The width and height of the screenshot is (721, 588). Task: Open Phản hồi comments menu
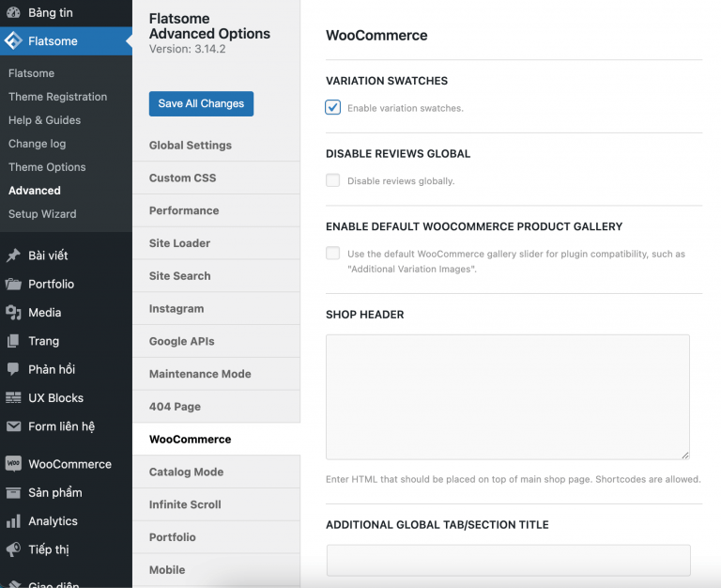pos(52,369)
